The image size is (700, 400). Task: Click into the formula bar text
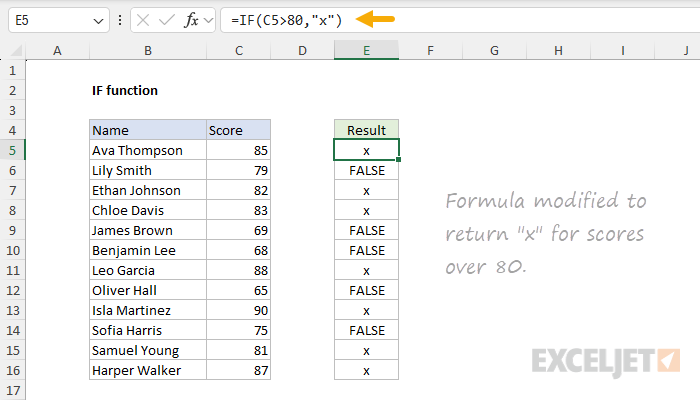tap(286, 20)
